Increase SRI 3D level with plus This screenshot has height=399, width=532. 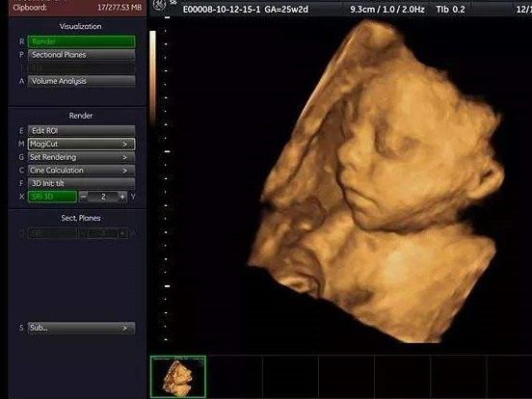(122, 197)
